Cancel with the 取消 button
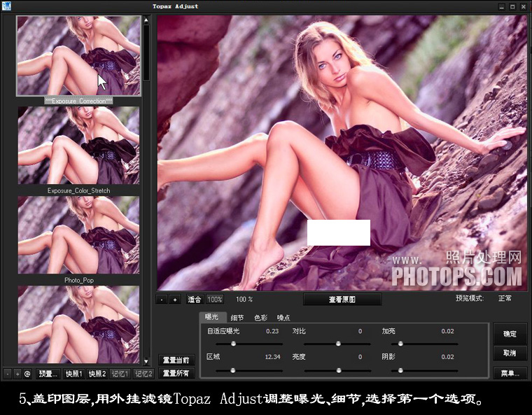This screenshot has height=415, width=532. pos(510,353)
